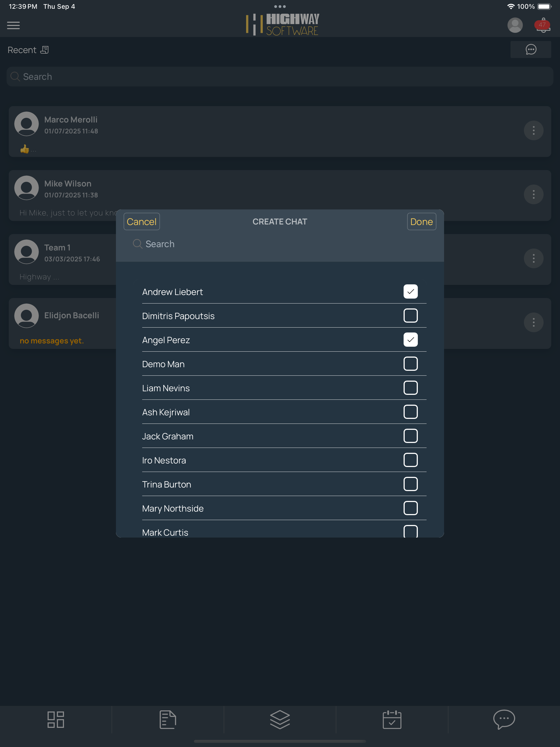Tap the Highway Software logo

[282, 24]
